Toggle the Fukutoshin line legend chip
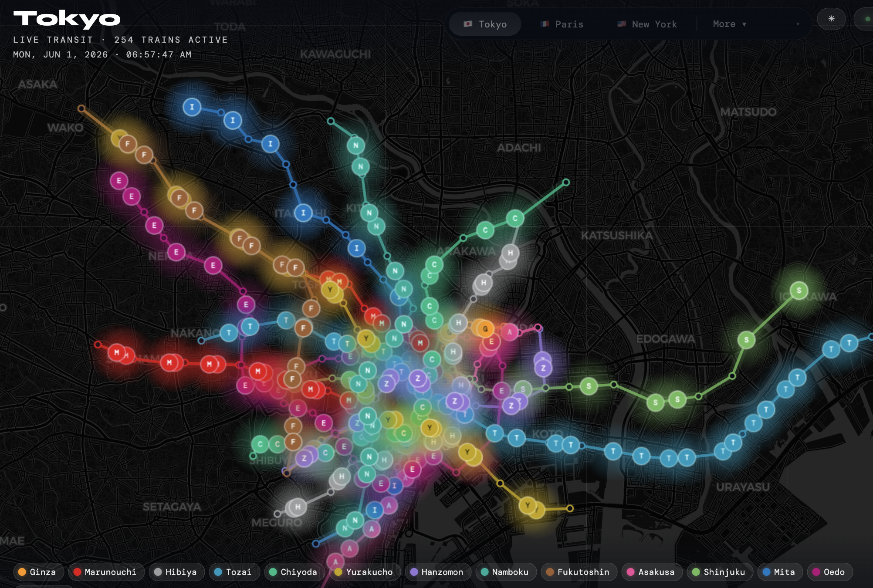 point(579,572)
